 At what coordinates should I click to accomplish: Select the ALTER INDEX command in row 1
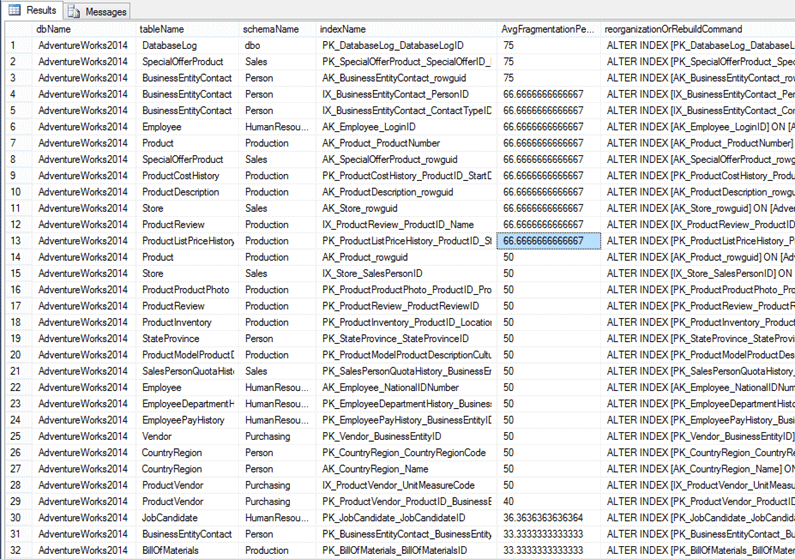[x=698, y=46]
